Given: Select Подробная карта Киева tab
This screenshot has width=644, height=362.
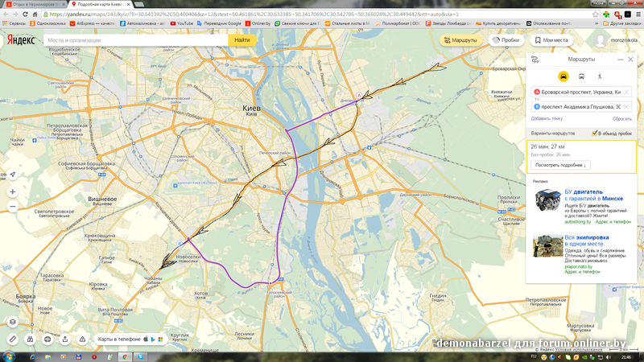Looking at the screenshot, I should pos(99,4).
